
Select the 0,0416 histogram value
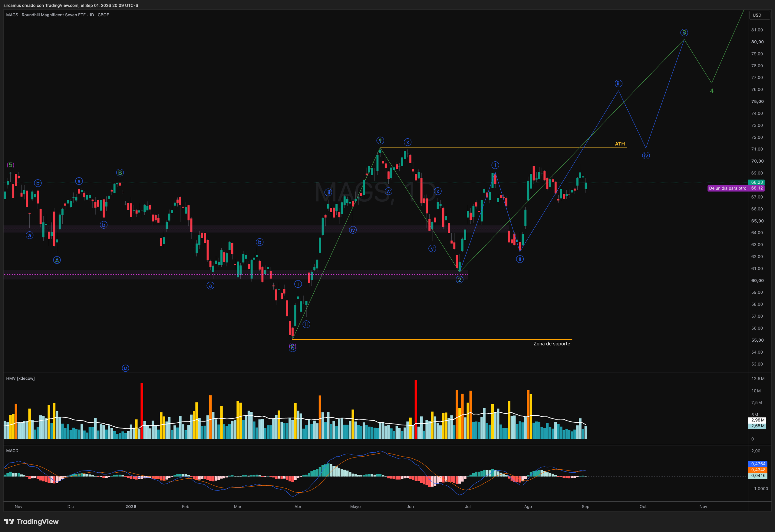[x=758, y=476]
